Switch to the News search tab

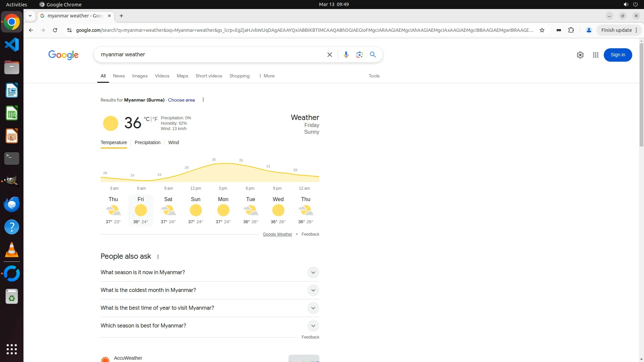click(119, 76)
